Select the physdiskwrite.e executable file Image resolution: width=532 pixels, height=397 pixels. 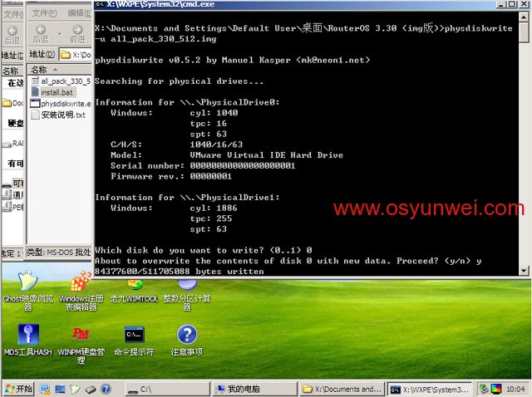click(x=61, y=104)
